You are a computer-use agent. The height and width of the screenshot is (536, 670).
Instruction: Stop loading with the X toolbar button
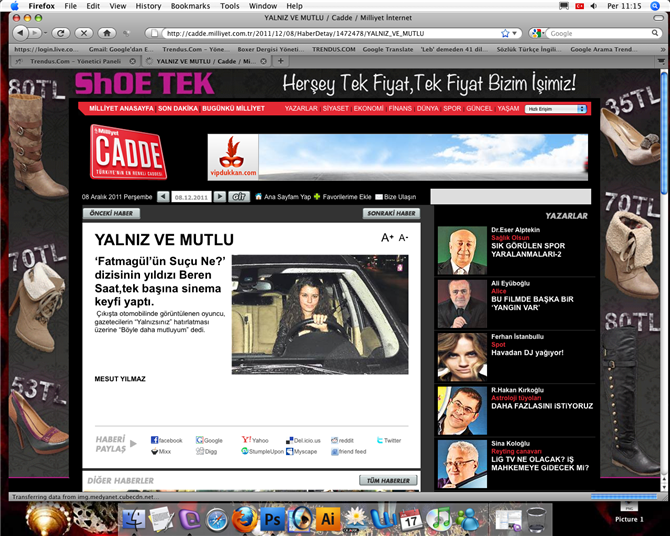(x=84, y=33)
